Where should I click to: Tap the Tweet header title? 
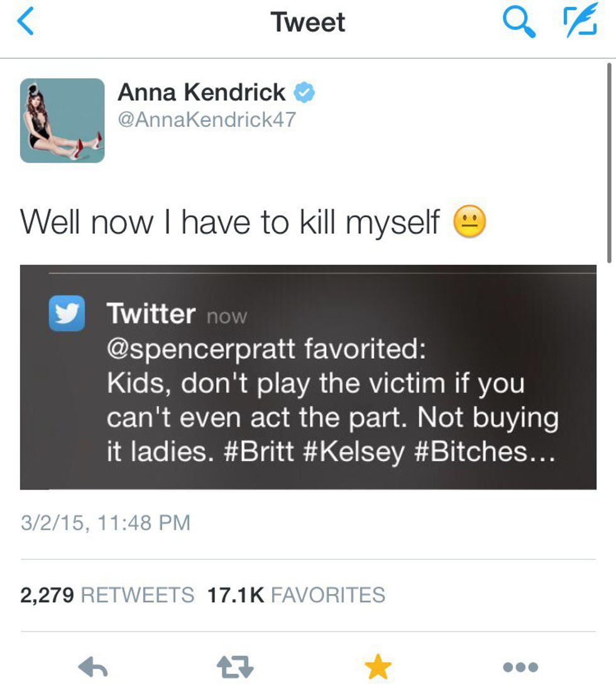tap(307, 23)
